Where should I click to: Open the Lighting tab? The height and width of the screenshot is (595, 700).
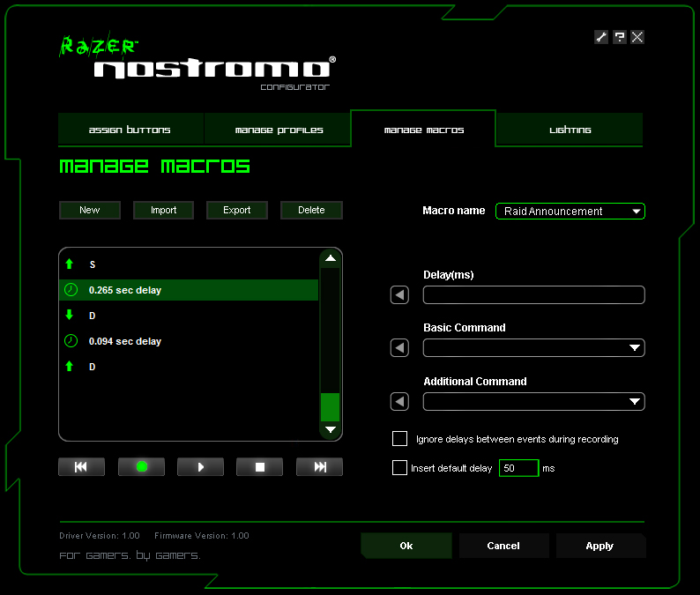[x=570, y=130]
